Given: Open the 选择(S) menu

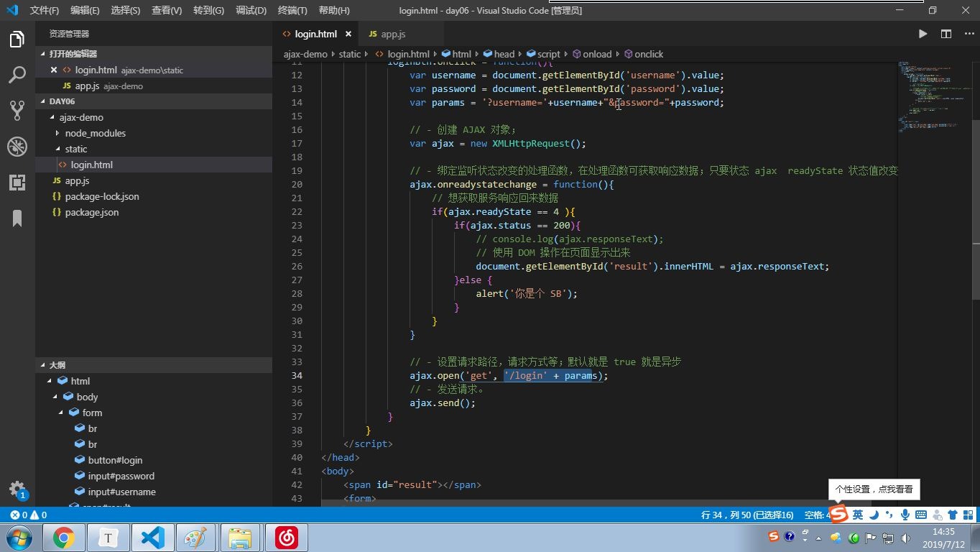Looking at the screenshot, I should pyautogui.click(x=126, y=10).
